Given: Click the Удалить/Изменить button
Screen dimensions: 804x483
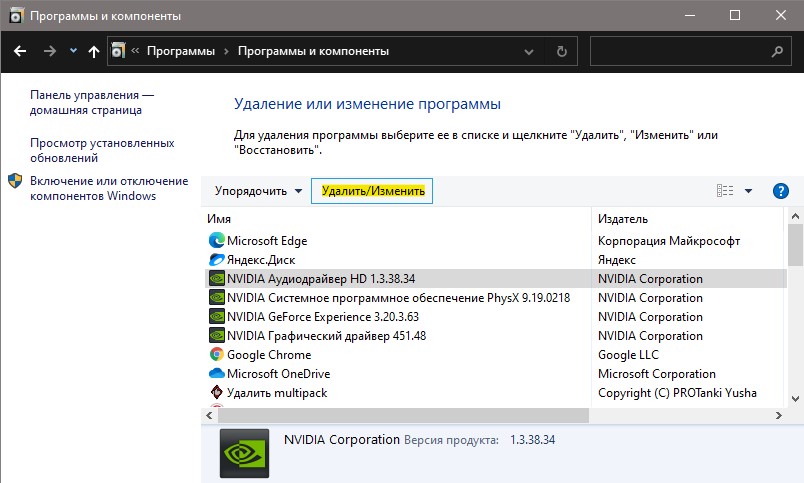Looking at the screenshot, I should point(372,191).
